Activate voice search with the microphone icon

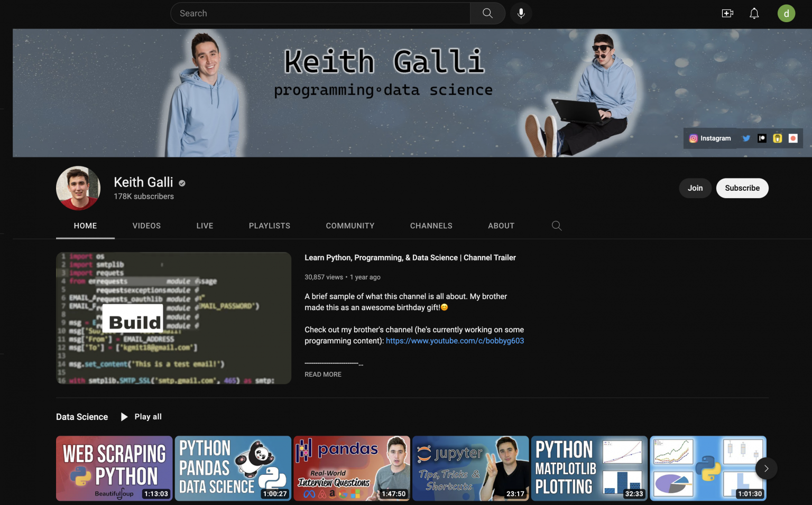521,13
